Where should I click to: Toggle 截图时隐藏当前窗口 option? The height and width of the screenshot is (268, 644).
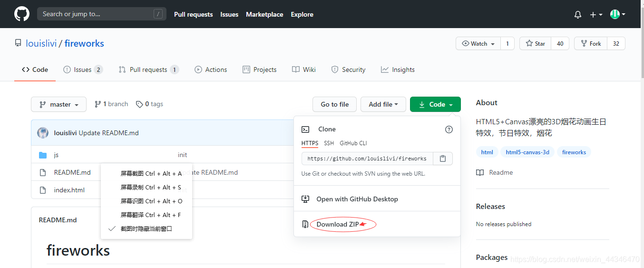pos(146,229)
